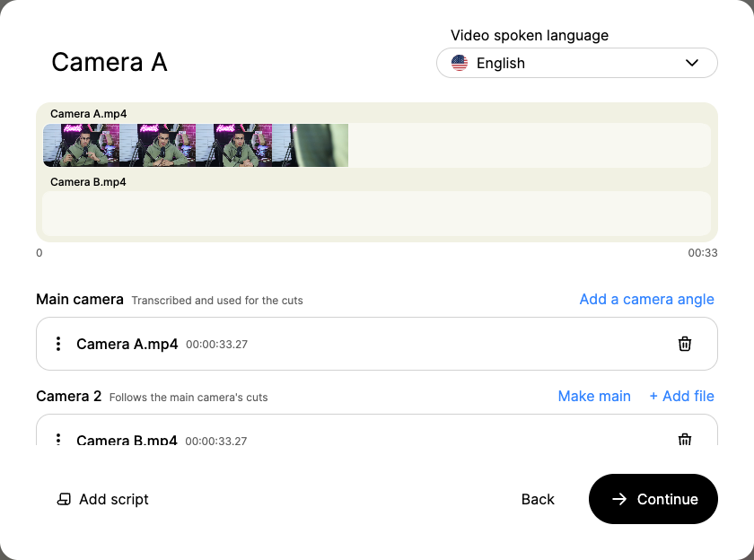
Task: Click the Main camera section heading
Action: 80,300
